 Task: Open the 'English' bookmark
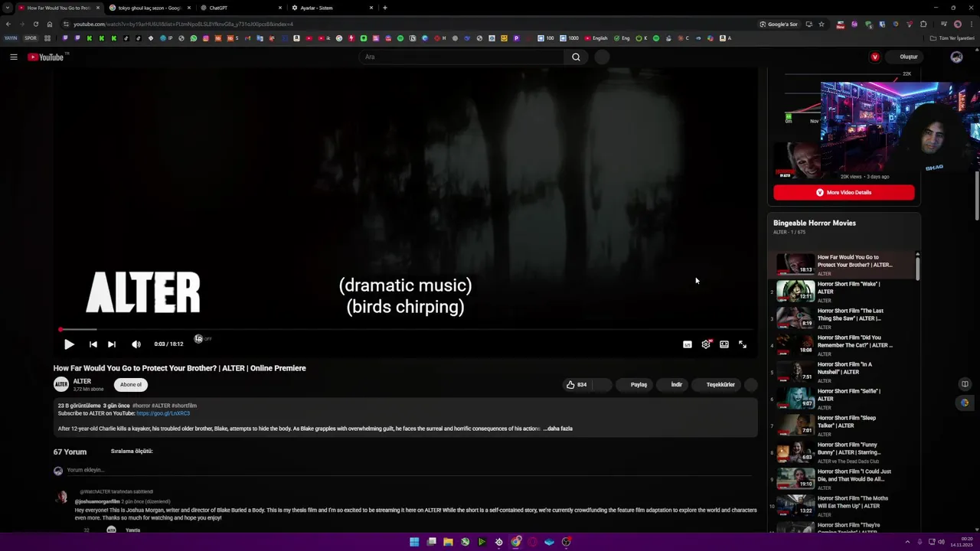596,38
